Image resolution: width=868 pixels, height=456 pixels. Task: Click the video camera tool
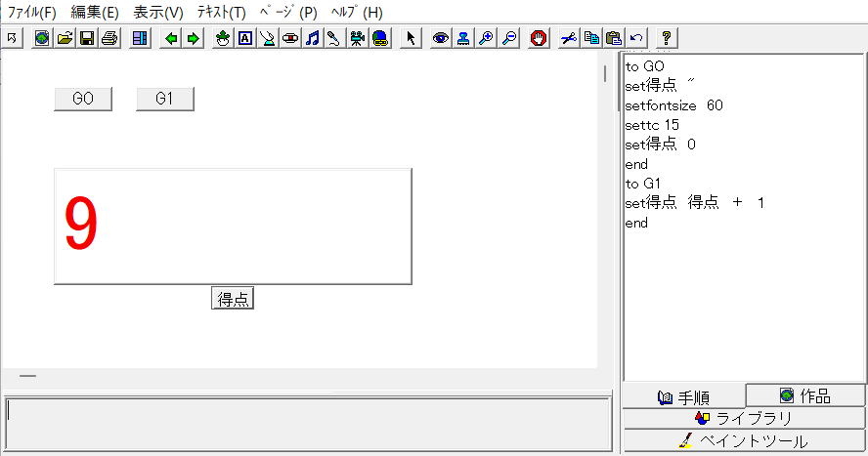pyautogui.click(x=358, y=38)
